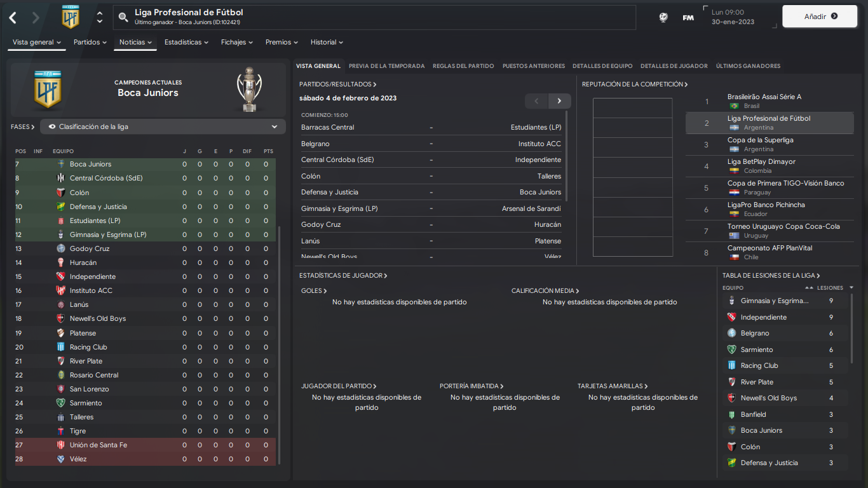Click the league table vertical scrollbar

tap(278, 345)
